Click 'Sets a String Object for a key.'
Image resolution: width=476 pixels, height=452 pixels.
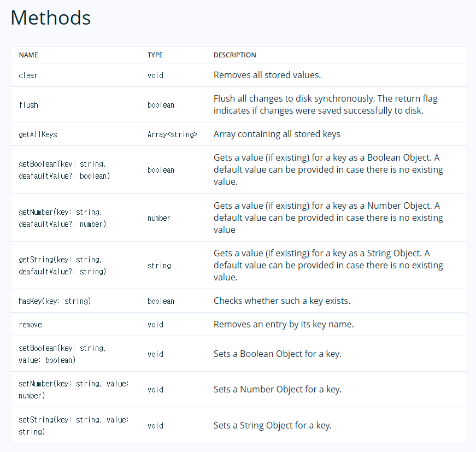[x=273, y=425]
